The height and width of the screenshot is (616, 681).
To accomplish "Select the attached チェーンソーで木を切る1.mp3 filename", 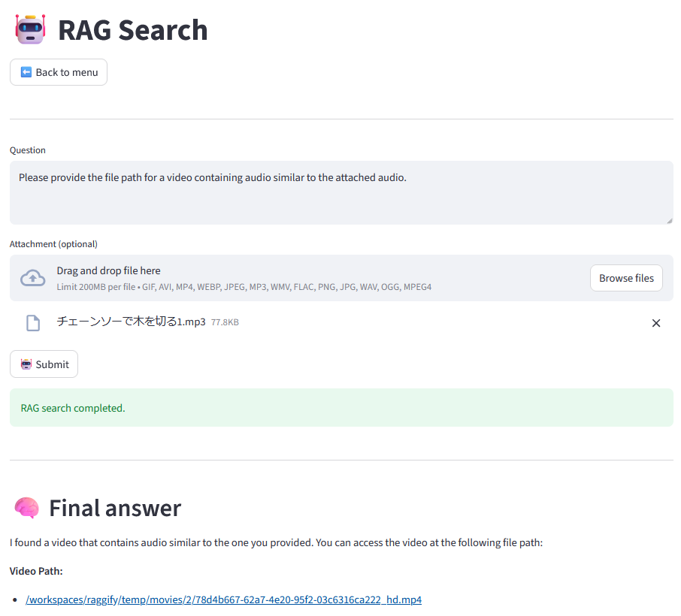I will [x=131, y=322].
